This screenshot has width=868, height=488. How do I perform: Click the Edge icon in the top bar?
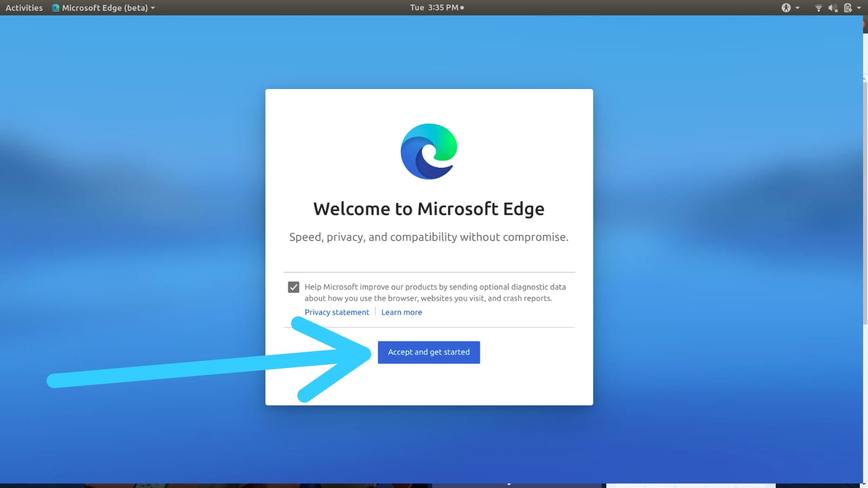(55, 8)
